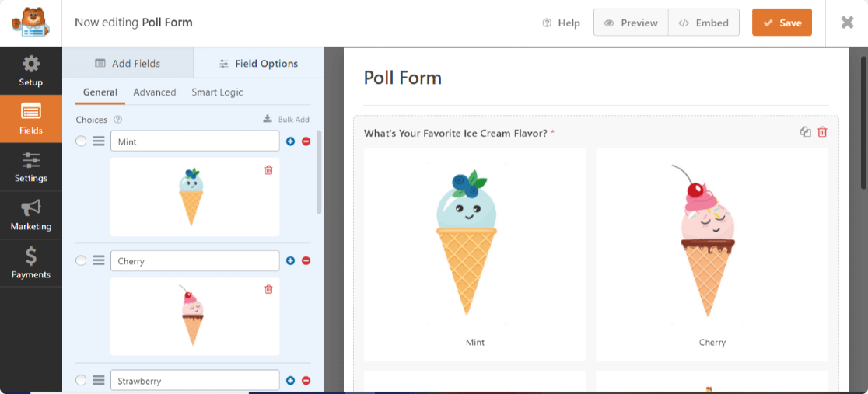Open the Payments panel in sidebar
868x394 pixels.
[x=31, y=263]
